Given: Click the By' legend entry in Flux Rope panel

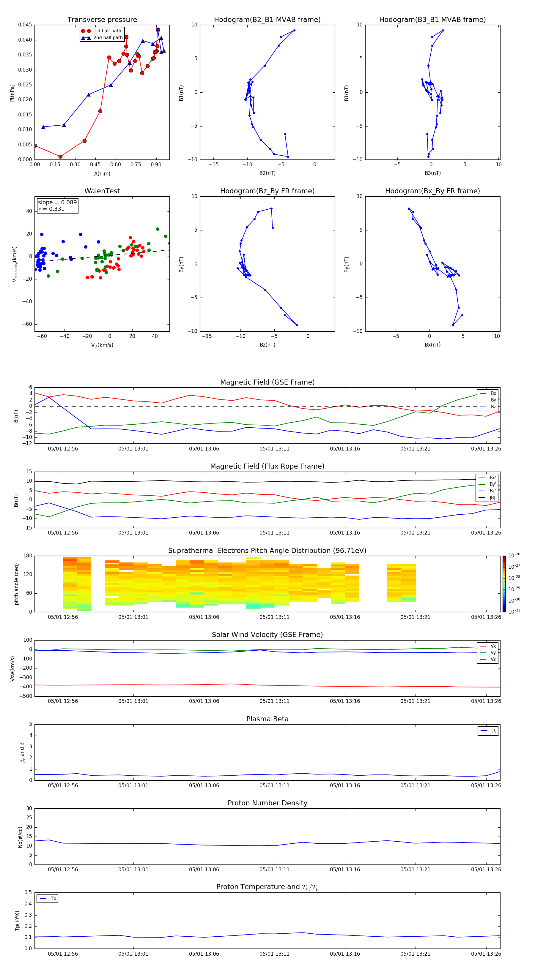Looking at the screenshot, I should (x=487, y=484).
